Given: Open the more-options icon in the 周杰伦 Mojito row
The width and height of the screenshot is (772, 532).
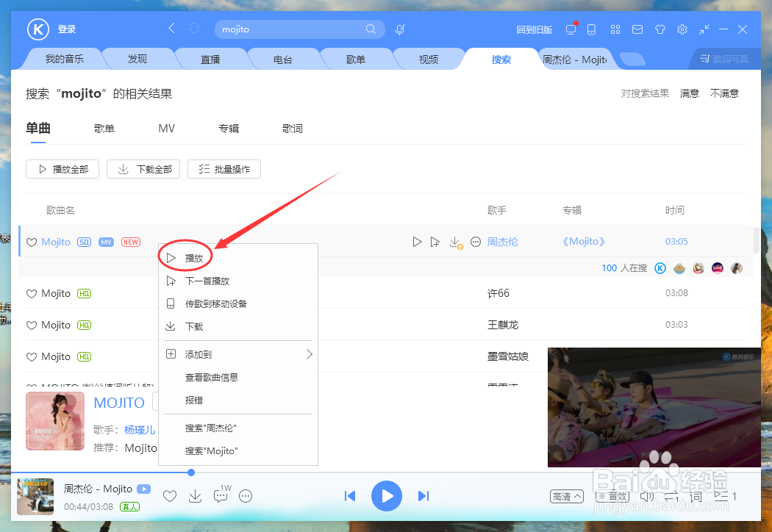Looking at the screenshot, I should click(476, 242).
